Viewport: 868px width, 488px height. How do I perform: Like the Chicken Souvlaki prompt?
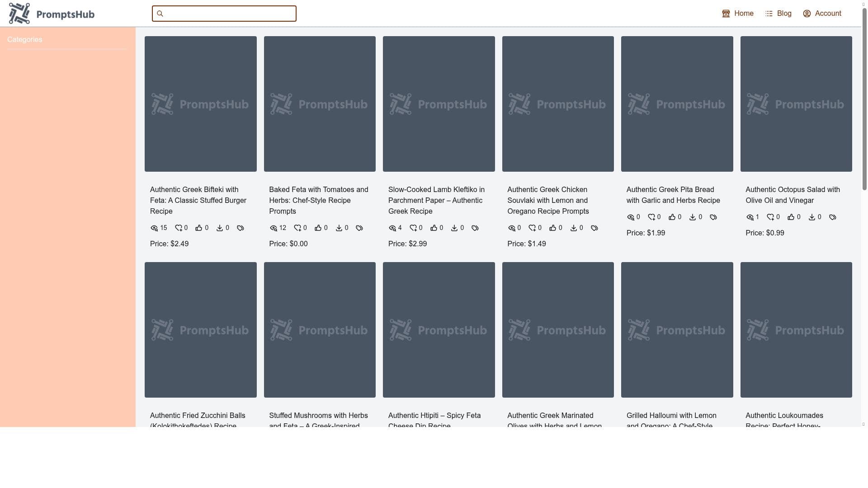[x=553, y=228]
